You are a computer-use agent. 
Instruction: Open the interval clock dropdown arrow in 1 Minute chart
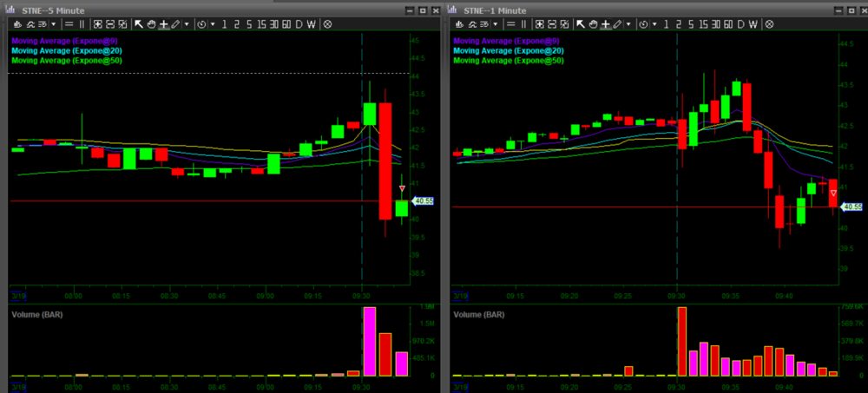[654, 24]
